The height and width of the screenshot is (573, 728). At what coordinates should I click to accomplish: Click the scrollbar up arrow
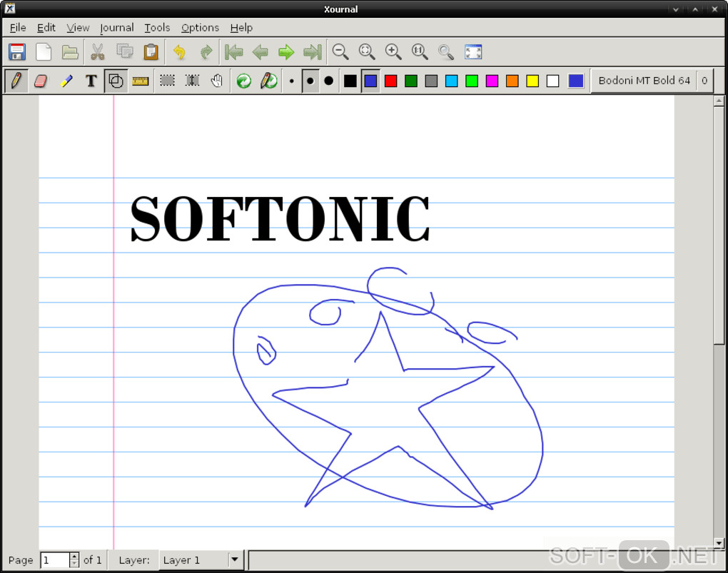tap(719, 101)
